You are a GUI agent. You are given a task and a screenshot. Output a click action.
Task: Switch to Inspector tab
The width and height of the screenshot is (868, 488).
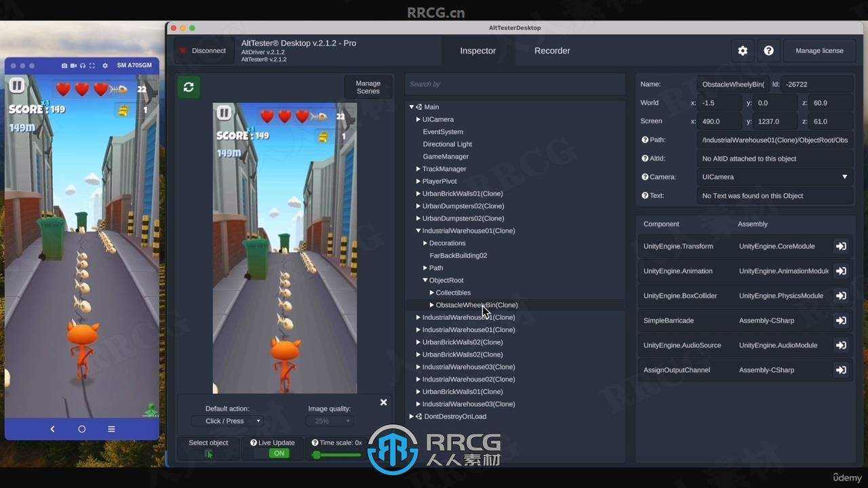click(x=478, y=51)
